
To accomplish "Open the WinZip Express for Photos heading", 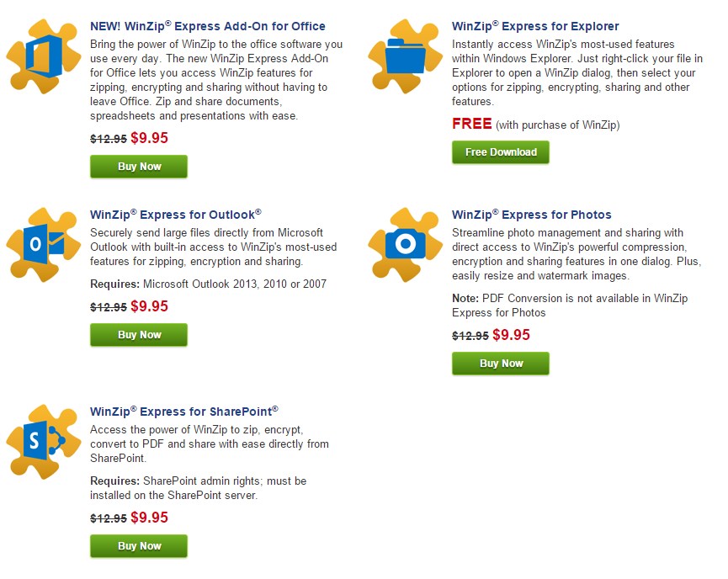I will pos(532,215).
